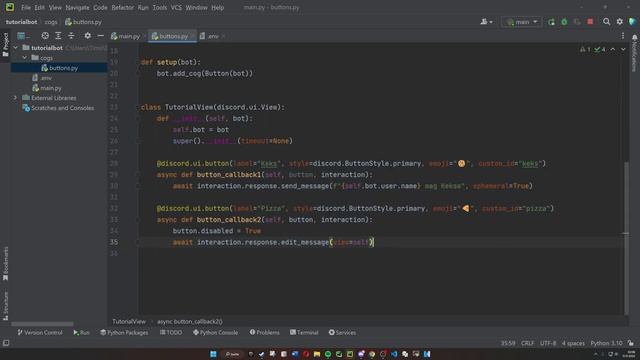Collapse the cogs folder chevron
The width and height of the screenshot is (640, 360).
[24, 58]
